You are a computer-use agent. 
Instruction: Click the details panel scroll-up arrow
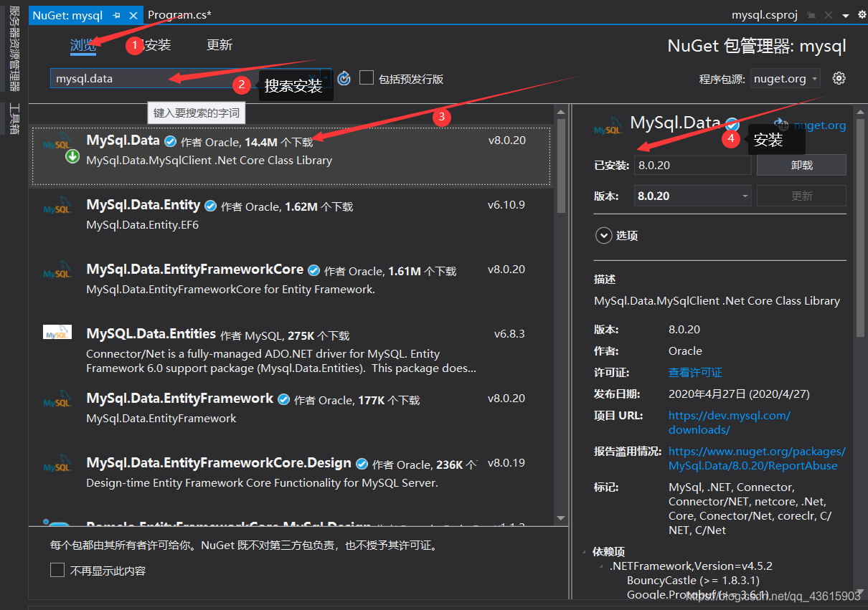coord(862,112)
